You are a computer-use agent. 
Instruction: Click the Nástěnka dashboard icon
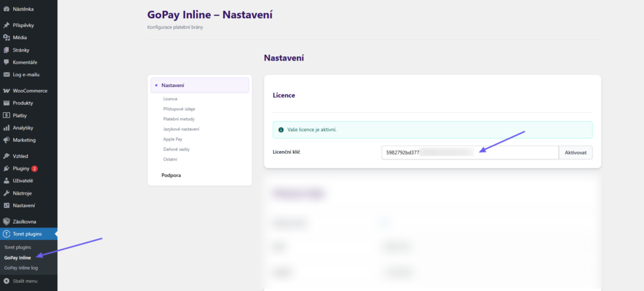tap(6, 9)
